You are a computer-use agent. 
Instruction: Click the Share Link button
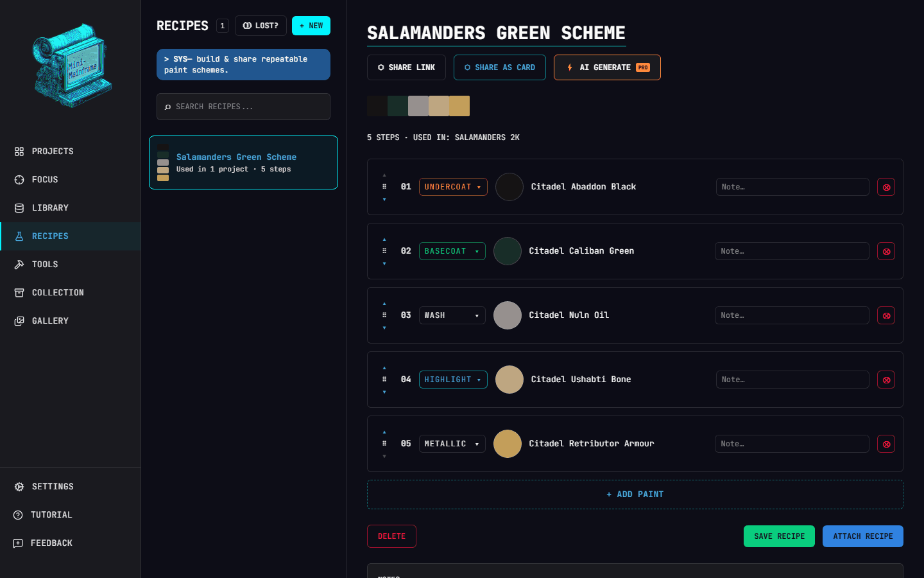[x=406, y=67]
